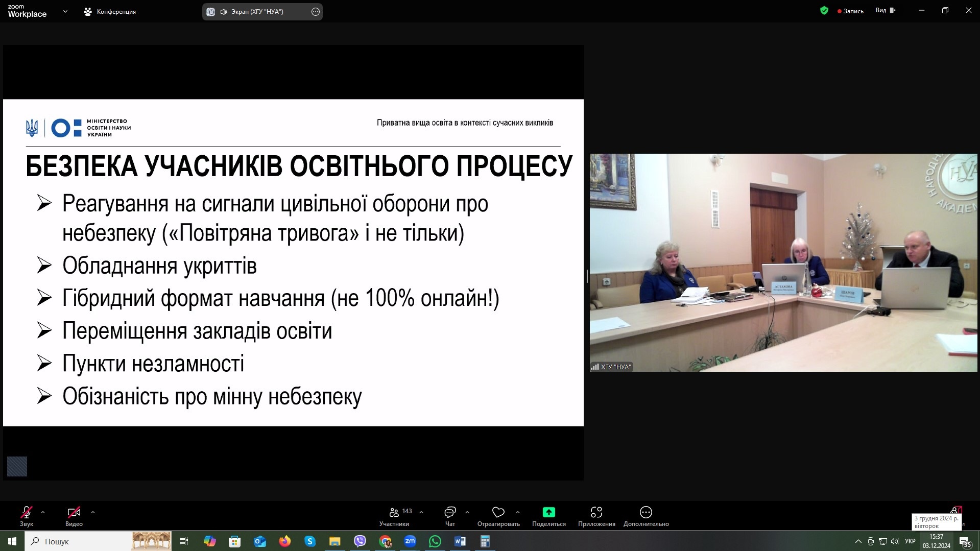Viewport: 980px width, 551px height.
Task: Click the Windows search box Пошук
Action: (77, 541)
